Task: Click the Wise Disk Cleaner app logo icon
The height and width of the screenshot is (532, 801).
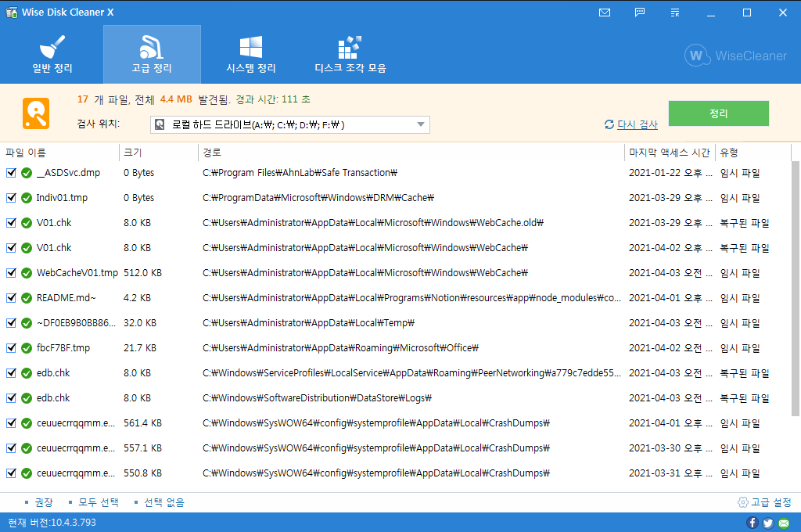Action: pos(11,13)
